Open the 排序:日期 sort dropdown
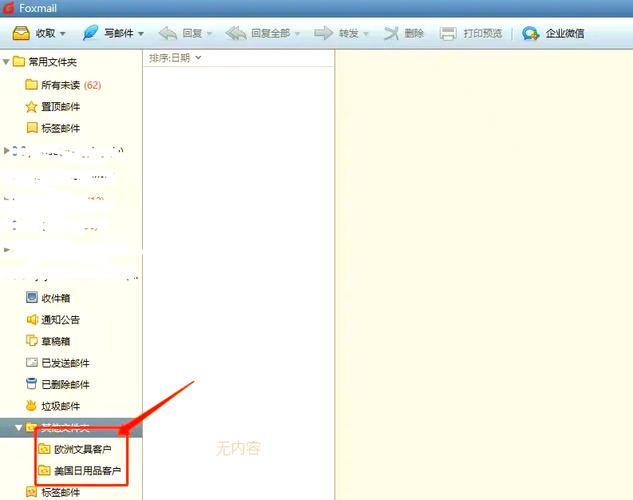 point(175,58)
